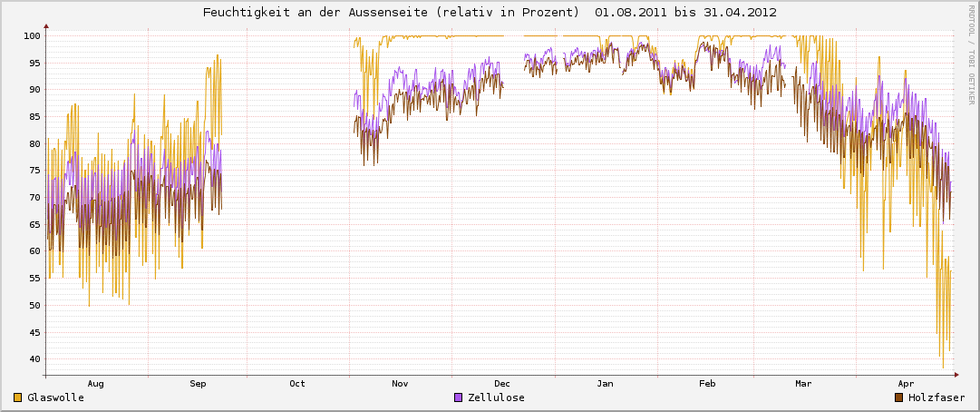Click the Zellulose purple legend swatch

coord(458,397)
